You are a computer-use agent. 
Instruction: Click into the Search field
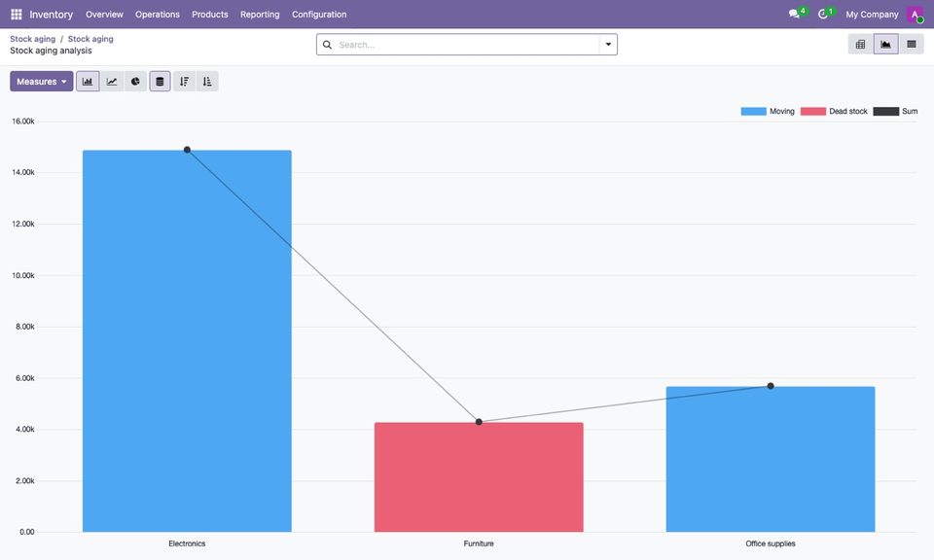468,45
